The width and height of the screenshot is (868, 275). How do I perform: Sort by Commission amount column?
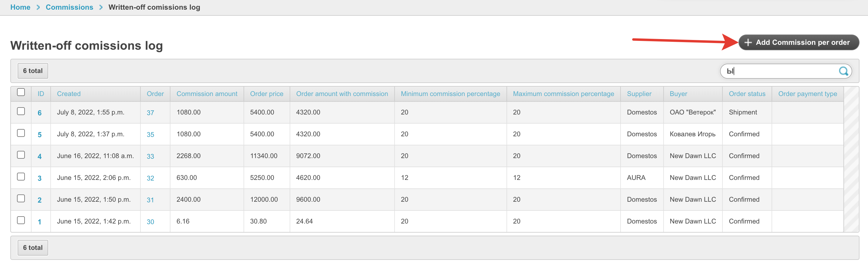[x=207, y=94]
